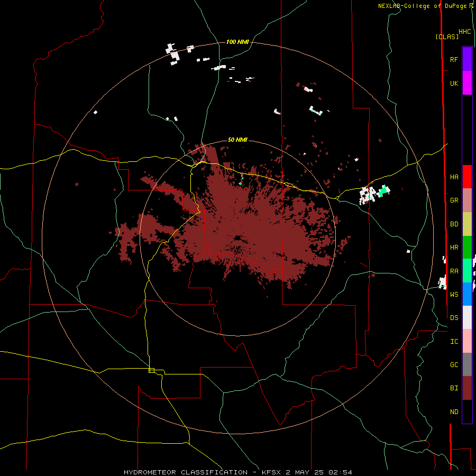
Task: Click the 2 MAY 25 02:54 timestamp
Action: (x=319, y=472)
